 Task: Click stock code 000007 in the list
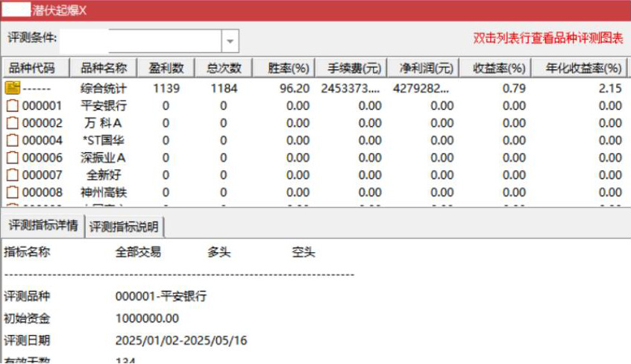[43, 175]
